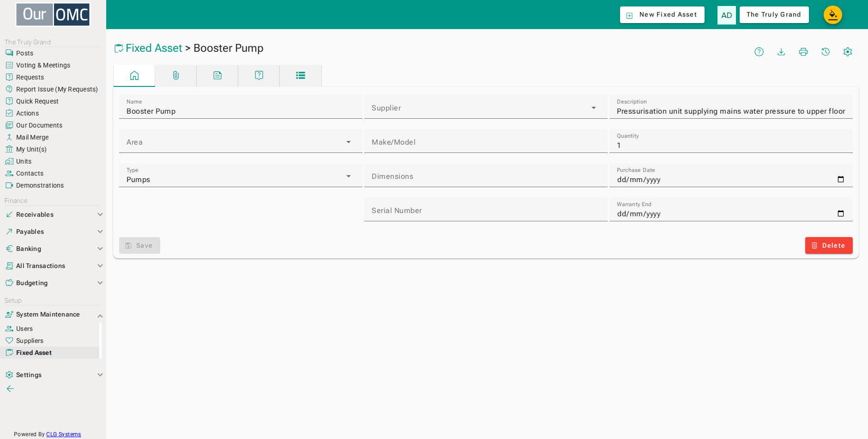Open the page settings gear icon
The height and width of the screenshot is (439, 868).
[848, 52]
